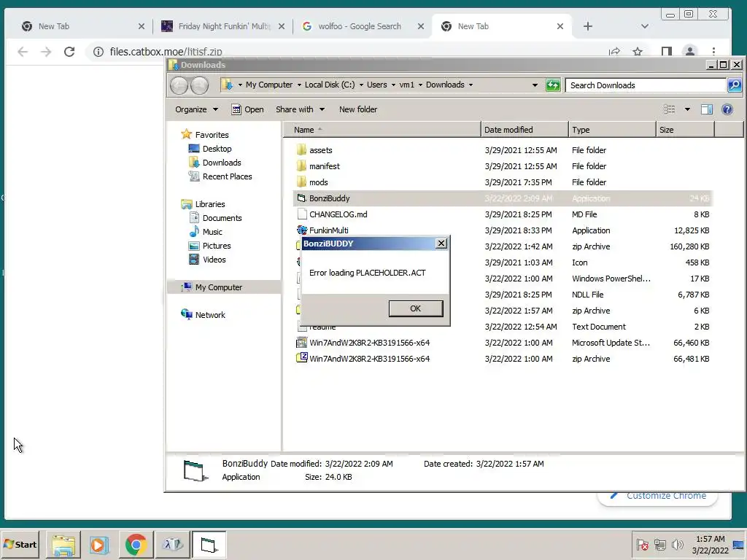Screen dimensions: 747x560
Task: Click My Computer in address breadcrumb
Action: point(268,85)
